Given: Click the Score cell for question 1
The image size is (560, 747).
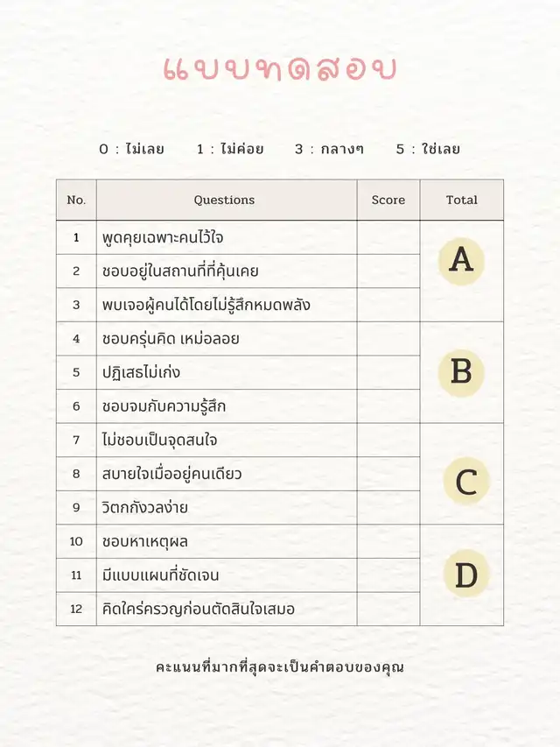Looking at the screenshot, I should 388,237.
